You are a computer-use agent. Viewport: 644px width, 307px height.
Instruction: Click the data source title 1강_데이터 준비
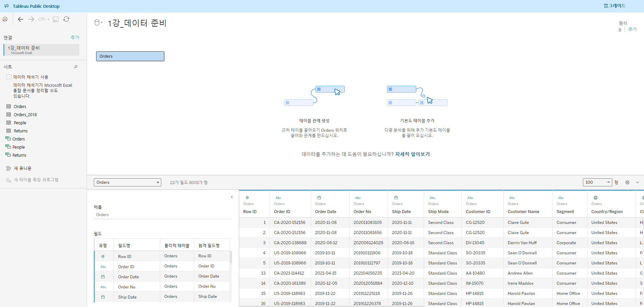pos(137,23)
